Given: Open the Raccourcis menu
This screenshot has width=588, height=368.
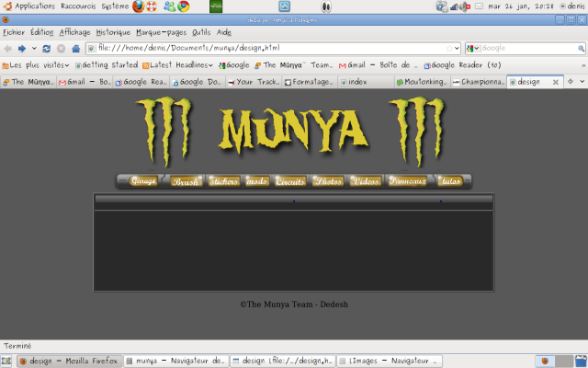Looking at the screenshot, I should [78, 6].
